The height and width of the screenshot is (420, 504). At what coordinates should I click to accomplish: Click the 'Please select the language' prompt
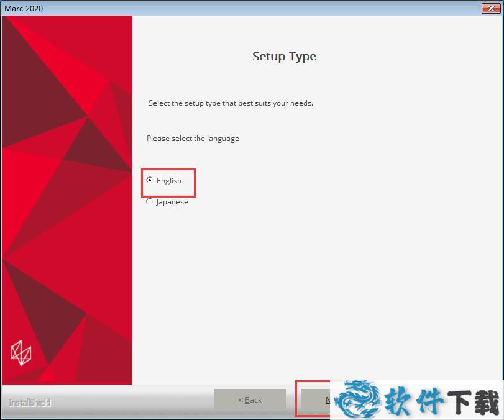(193, 139)
